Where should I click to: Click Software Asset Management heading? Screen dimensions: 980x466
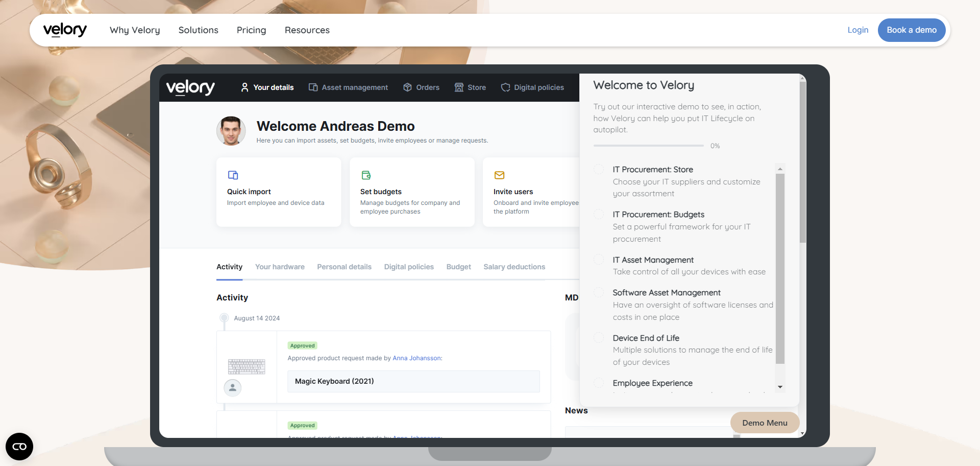(x=667, y=292)
